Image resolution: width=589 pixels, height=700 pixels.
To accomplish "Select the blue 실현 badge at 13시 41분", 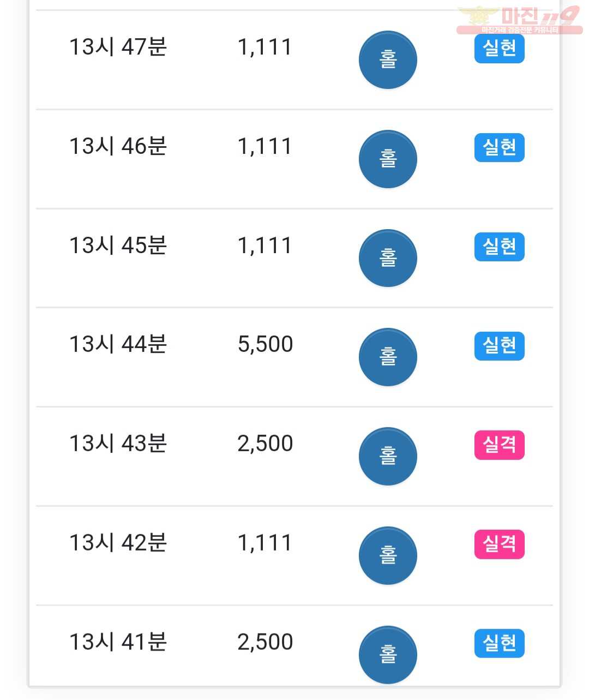I will coord(500,643).
